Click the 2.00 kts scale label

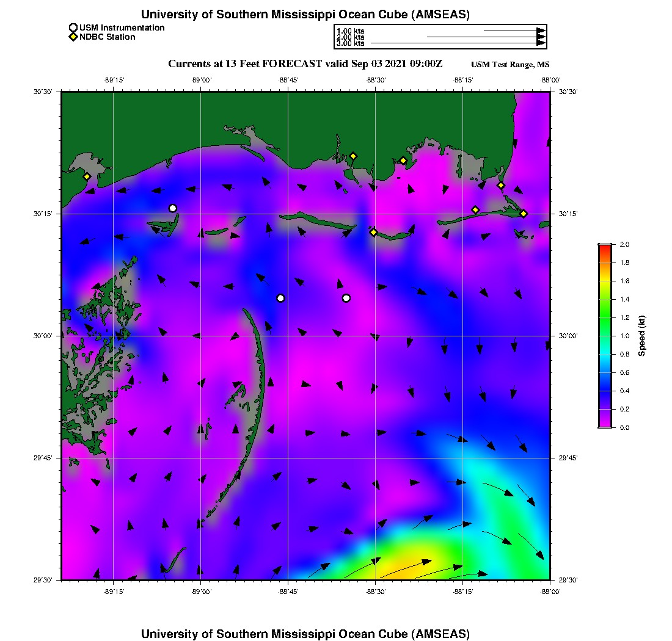point(350,37)
